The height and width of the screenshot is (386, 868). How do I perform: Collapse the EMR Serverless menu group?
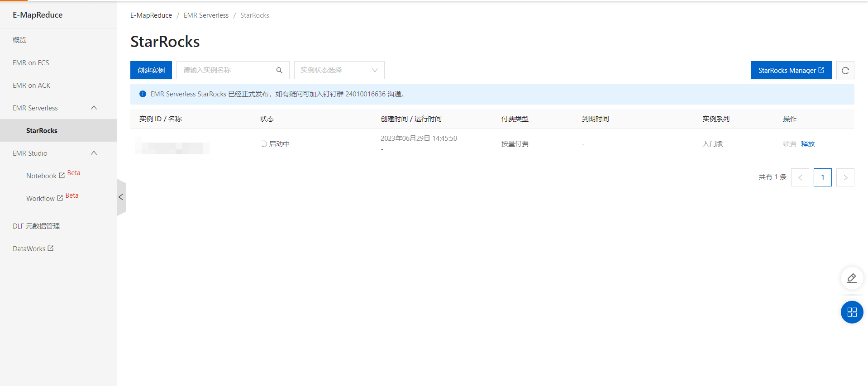(x=94, y=108)
